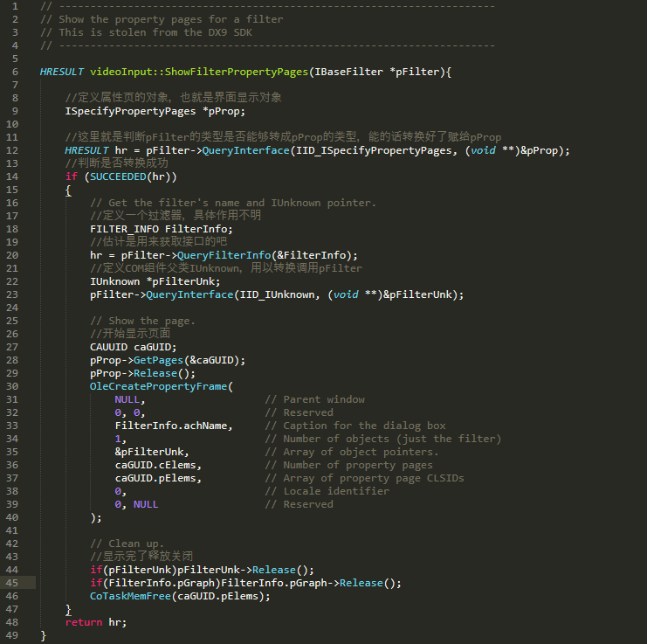Click 'Array of object pointers.' comment
The width and height of the screenshot is (647, 644).
(361, 452)
